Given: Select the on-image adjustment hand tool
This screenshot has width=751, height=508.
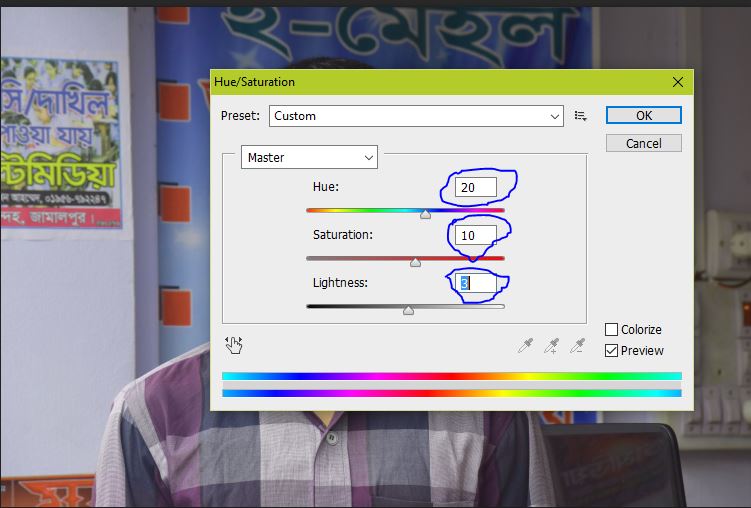Looking at the screenshot, I should [234, 345].
